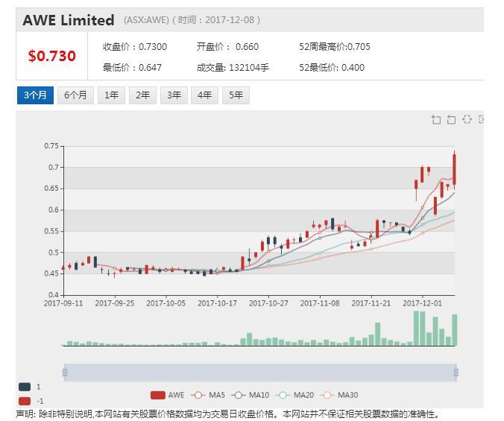Click the left handle of data zoom slider

click(x=65, y=372)
